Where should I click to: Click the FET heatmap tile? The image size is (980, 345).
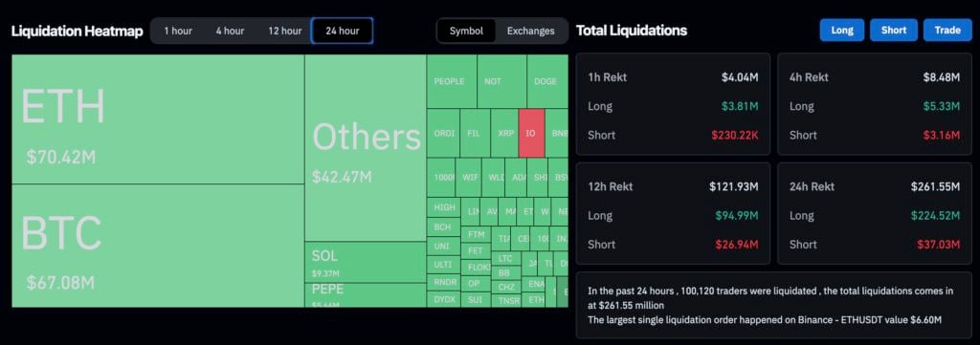477,250
